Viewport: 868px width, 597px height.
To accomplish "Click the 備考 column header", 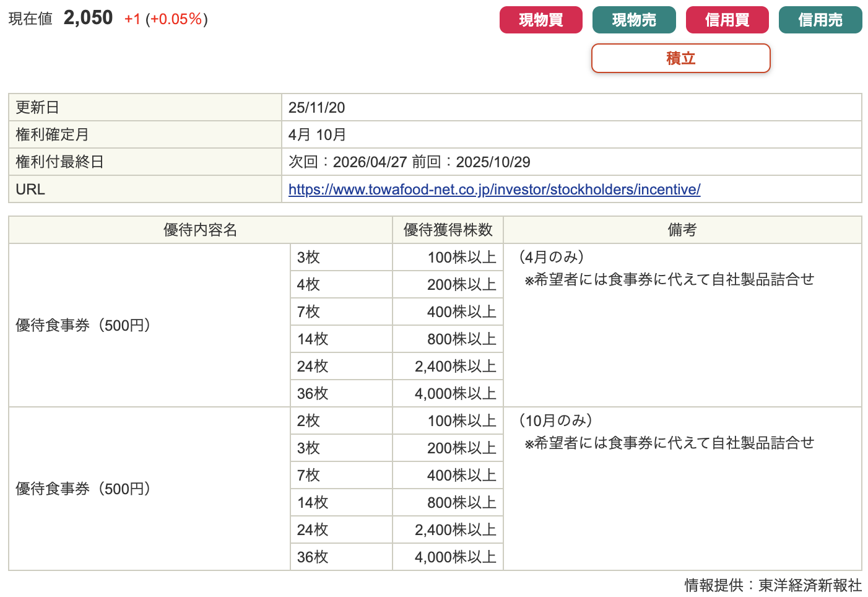I will pyautogui.click(x=682, y=230).
